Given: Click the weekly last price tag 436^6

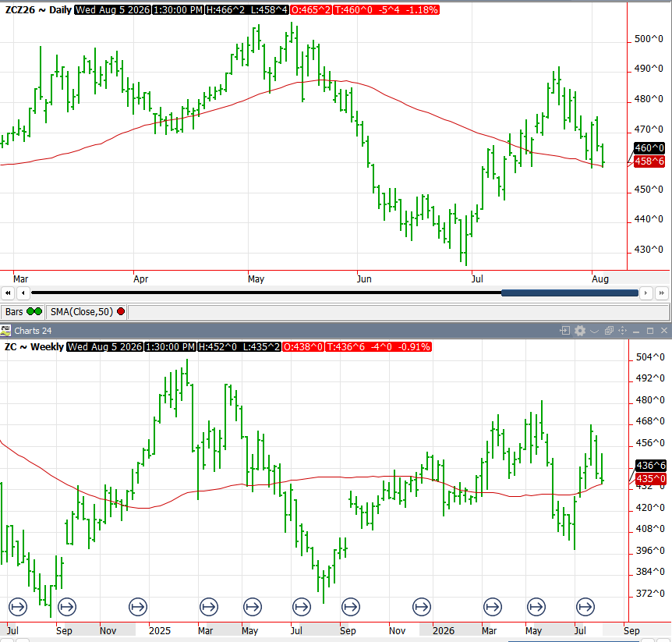Looking at the screenshot, I should tap(651, 465).
